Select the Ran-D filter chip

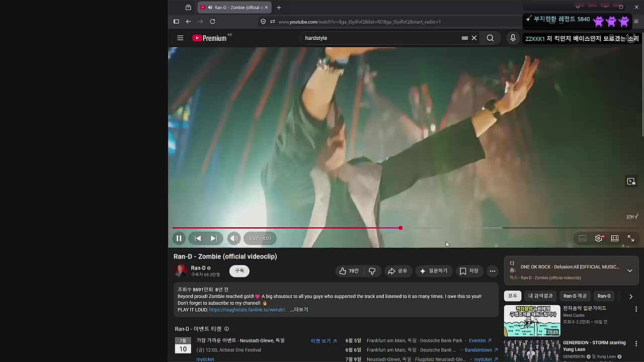pyautogui.click(x=604, y=296)
